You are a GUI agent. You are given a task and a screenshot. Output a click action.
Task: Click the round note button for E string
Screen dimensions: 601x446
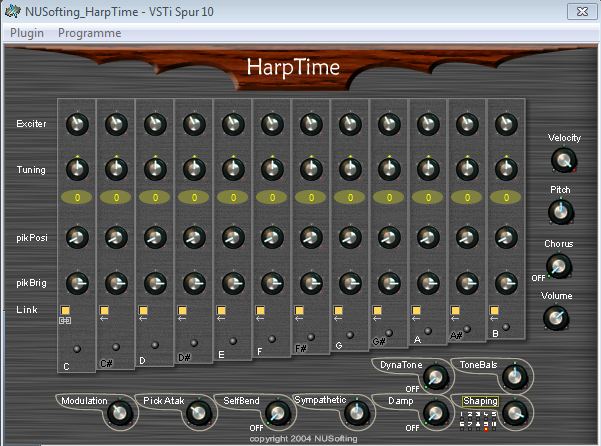[233, 341]
